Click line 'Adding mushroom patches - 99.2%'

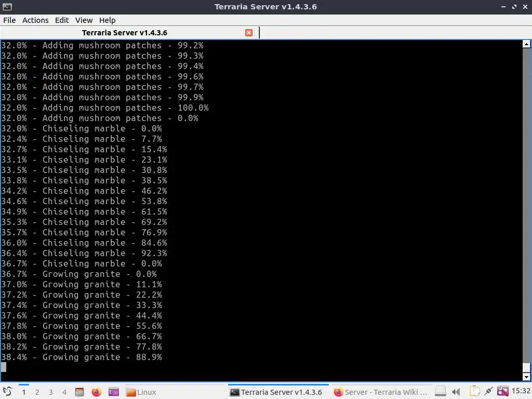[102, 46]
